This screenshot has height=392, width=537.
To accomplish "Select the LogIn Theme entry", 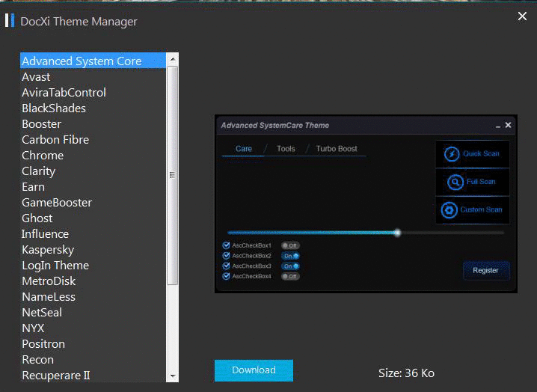I will coord(93,266).
